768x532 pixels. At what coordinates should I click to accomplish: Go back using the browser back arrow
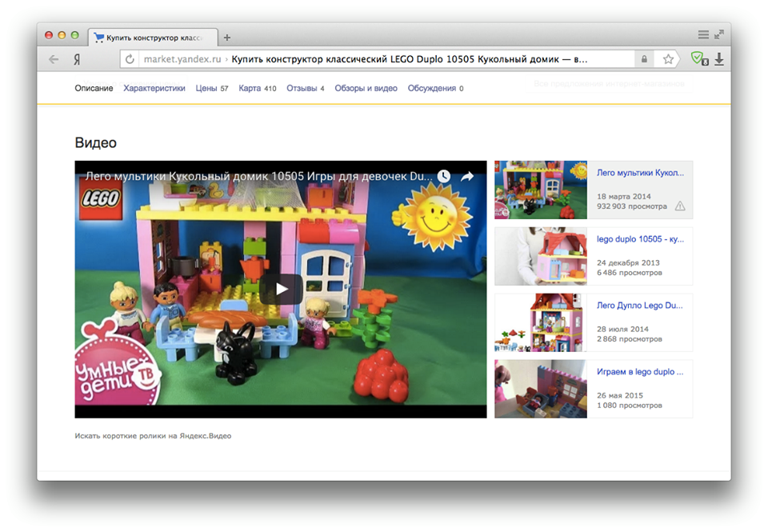[x=54, y=59]
